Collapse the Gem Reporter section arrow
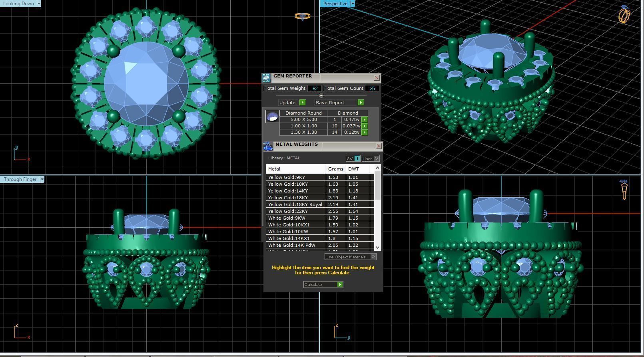 click(321, 95)
